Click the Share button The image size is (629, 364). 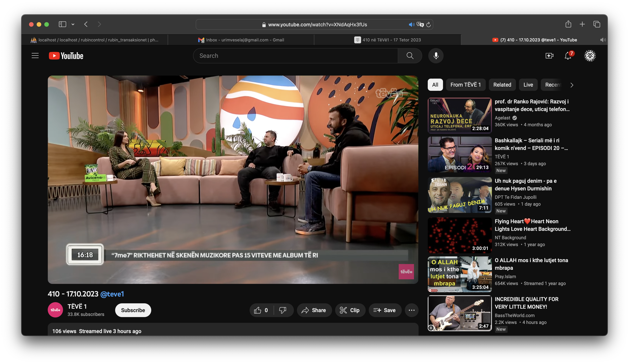(314, 310)
